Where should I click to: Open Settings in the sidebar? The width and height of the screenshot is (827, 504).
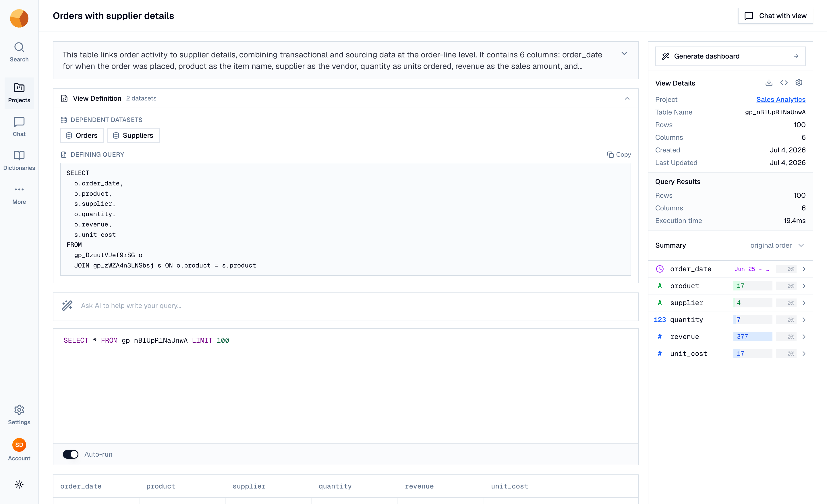point(19,415)
